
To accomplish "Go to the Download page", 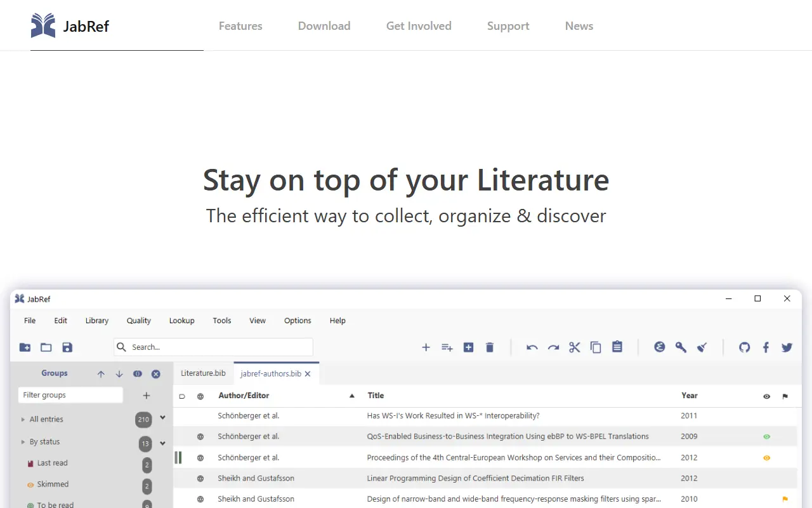I will coord(324,26).
